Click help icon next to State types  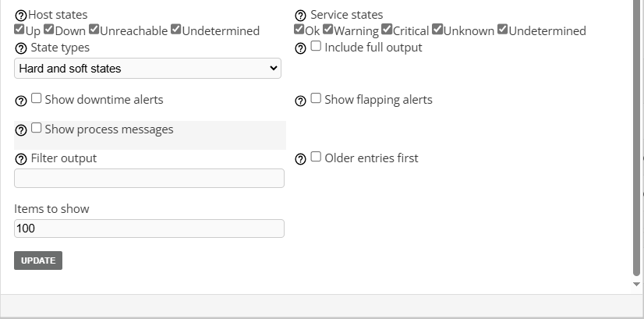point(21,48)
